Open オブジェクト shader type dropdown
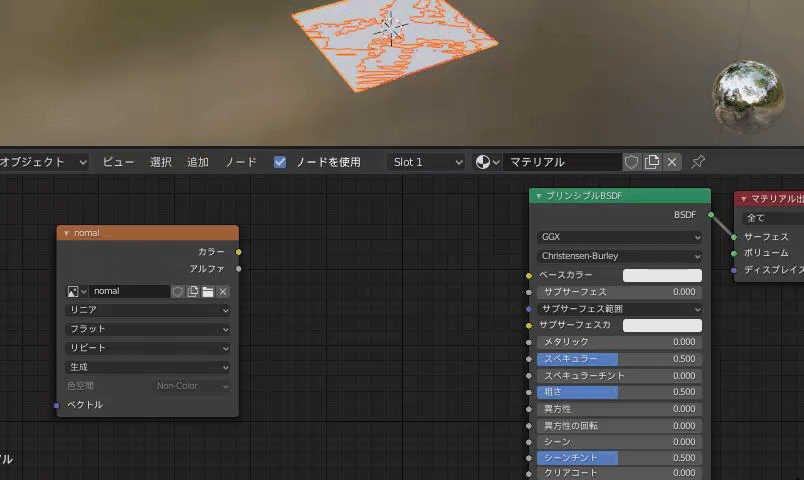 tap(44, 163)
